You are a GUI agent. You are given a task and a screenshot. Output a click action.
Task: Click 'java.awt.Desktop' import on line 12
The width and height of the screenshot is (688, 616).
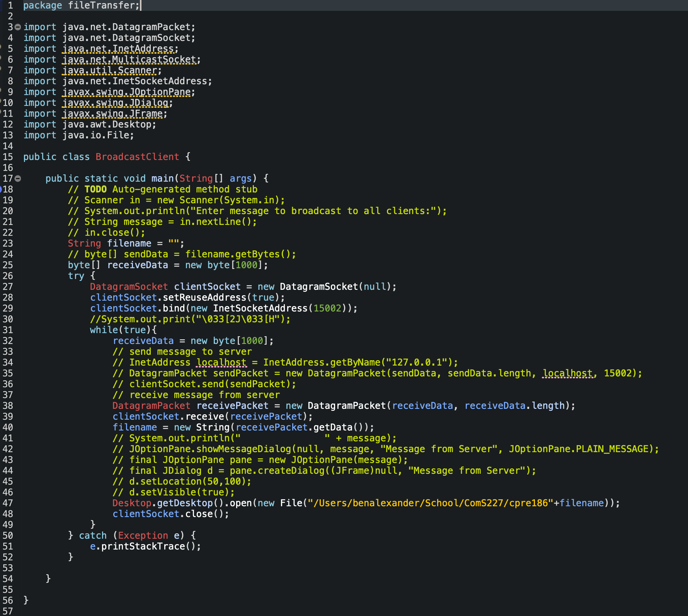(x=107, y=124)
